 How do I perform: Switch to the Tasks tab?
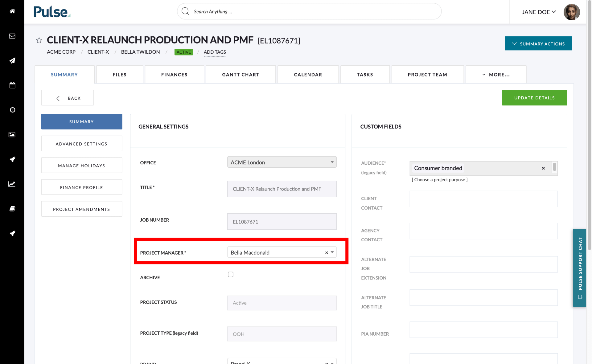[x=365, y=75]
